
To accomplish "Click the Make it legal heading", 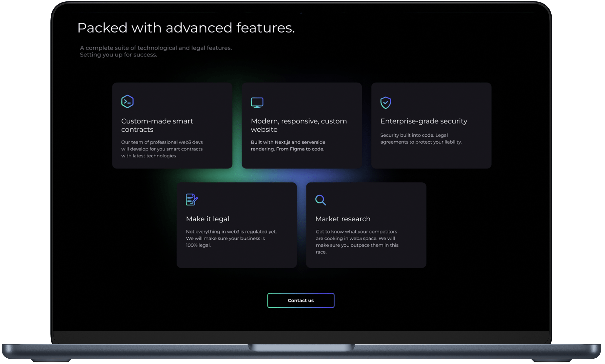I will tap(207, 219).
